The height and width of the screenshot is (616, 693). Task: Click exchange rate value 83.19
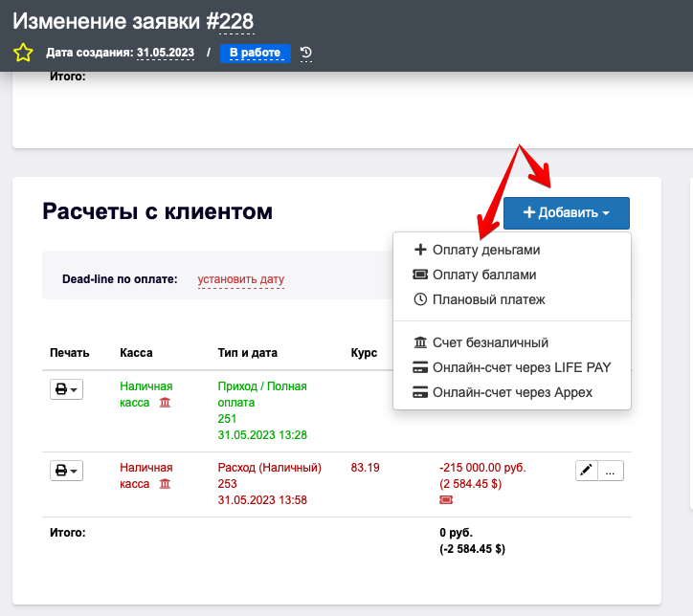coord(365,468)
